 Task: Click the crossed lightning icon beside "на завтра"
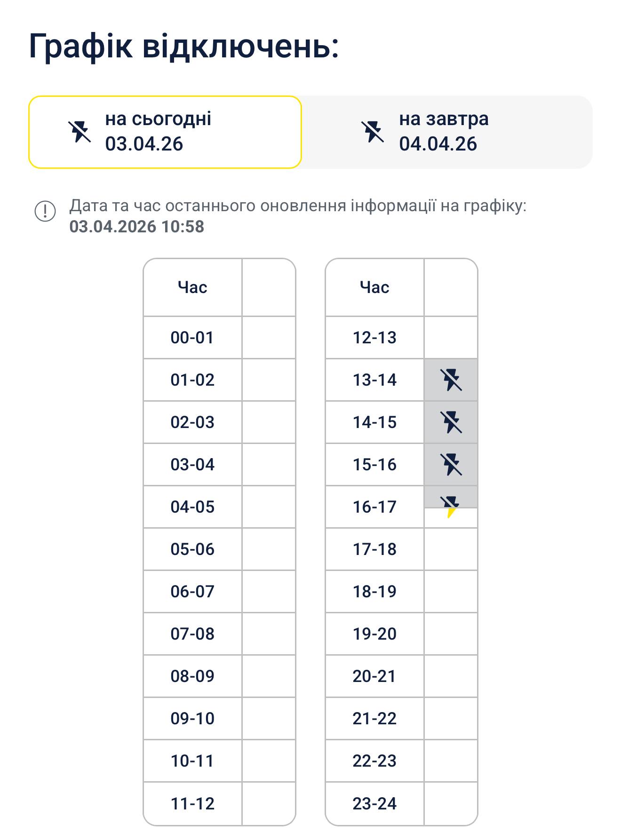pos(373,132)
